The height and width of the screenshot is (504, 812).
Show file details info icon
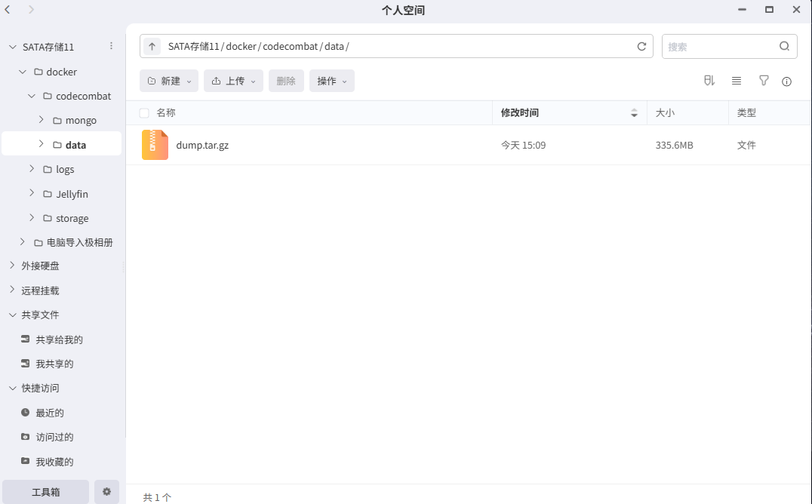click(x=786, y=81)
